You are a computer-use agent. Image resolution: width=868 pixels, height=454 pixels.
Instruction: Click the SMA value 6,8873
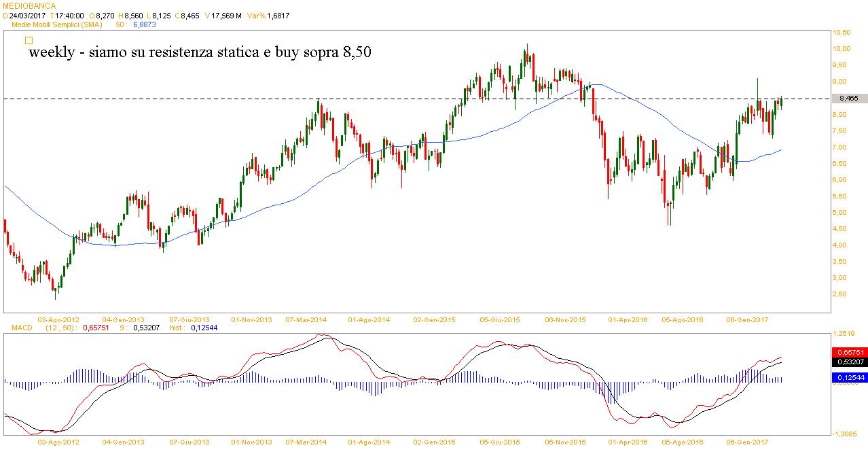point(143,24)
